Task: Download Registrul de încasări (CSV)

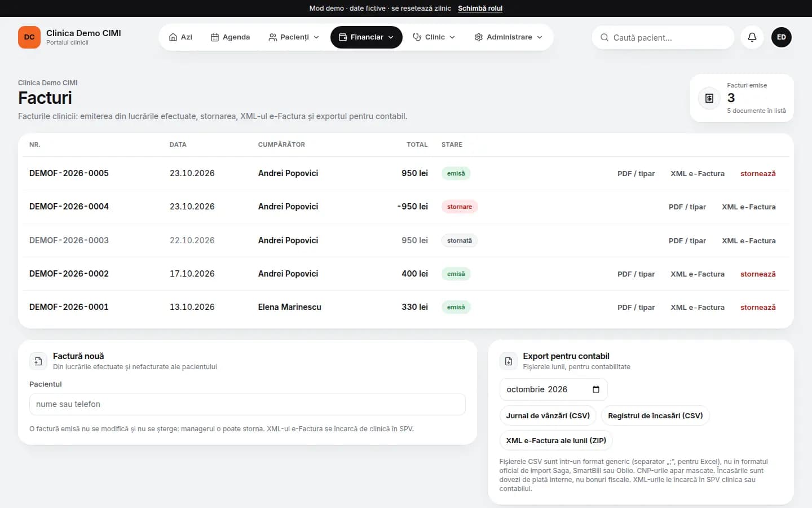Action: coord(655,415)
